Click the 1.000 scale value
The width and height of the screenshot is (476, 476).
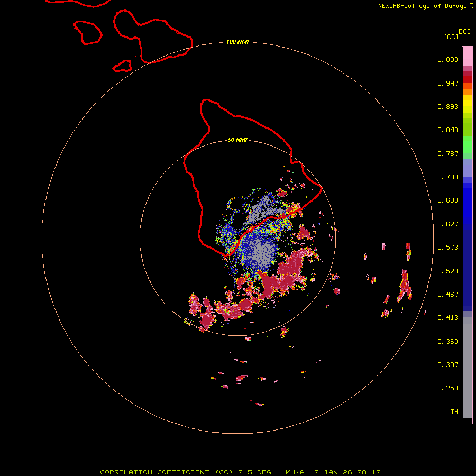448,59
